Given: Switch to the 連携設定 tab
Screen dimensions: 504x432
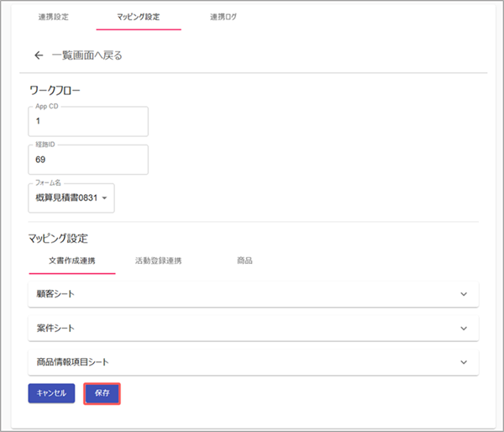Looking at the screenshot, I should [54, 17].
